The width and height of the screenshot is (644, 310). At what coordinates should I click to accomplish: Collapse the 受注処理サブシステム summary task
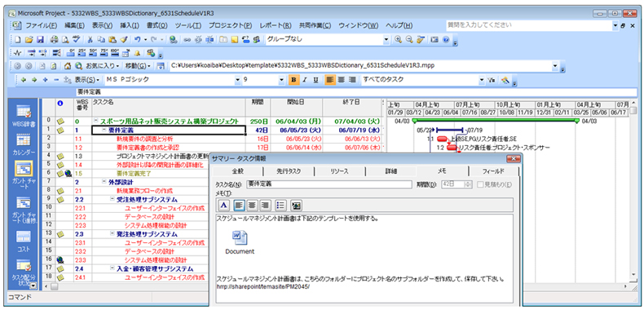click(x=112, y=199)
